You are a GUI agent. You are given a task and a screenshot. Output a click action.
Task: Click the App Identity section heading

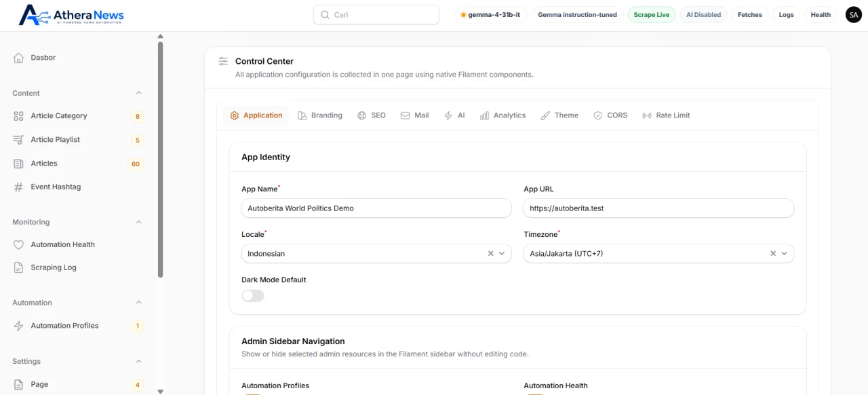(266, 157)
